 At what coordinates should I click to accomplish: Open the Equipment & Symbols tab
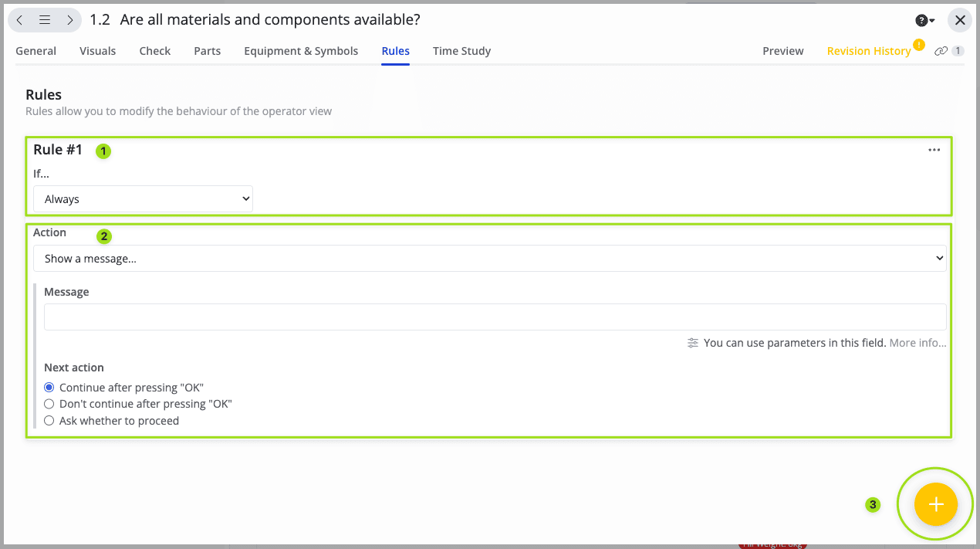[x=301, y=51]
